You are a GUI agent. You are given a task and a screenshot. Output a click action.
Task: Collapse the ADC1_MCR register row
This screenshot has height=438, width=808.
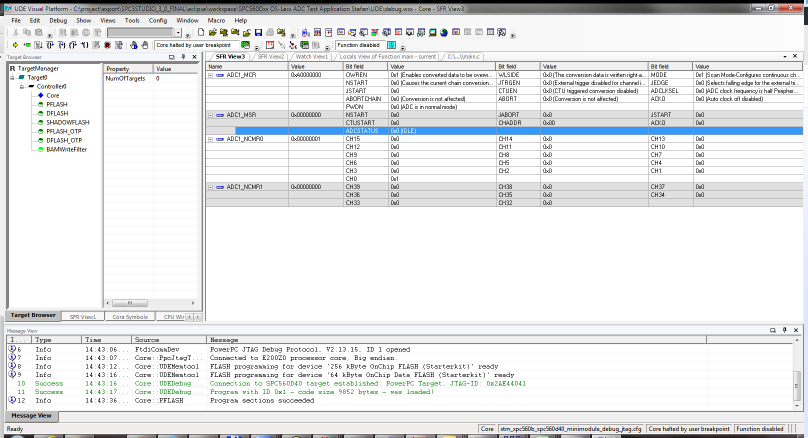[x=210, y=75]
